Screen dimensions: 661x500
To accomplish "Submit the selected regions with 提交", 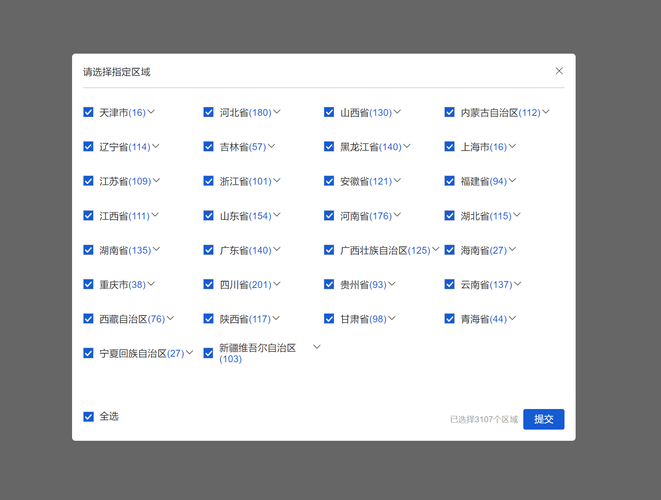I will pos(543,419).
